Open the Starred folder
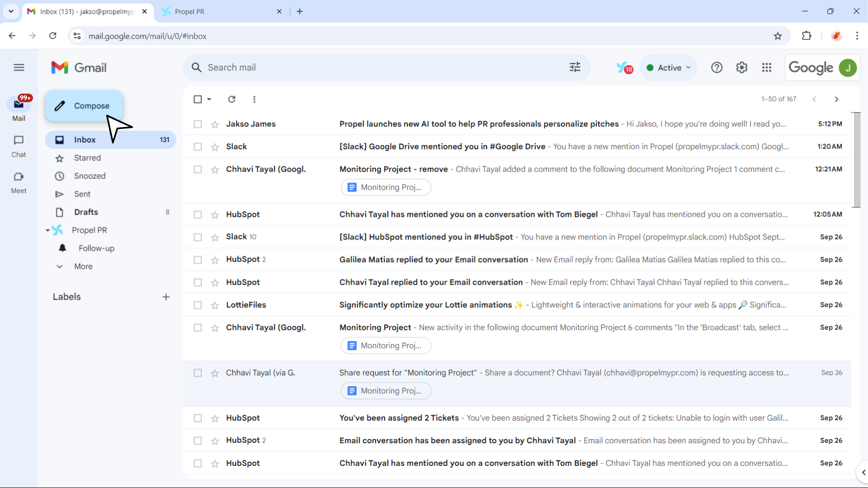Viewport: 868px width, 488px height. pyautogui.click(x=87, y=158)
